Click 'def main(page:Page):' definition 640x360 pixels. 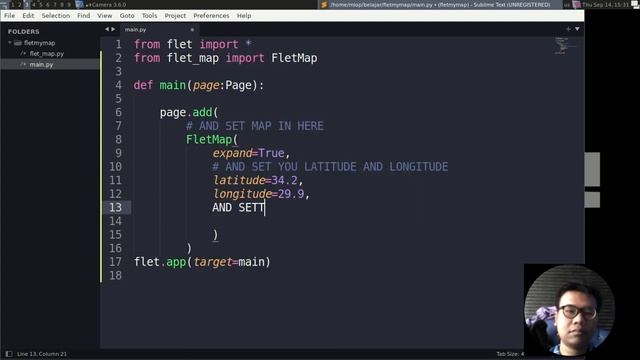coord(199,85)
